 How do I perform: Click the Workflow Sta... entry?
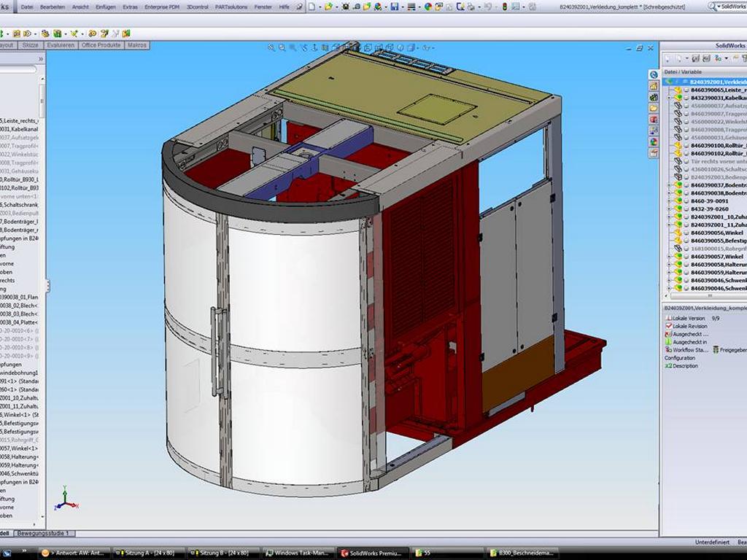(687, 350)
